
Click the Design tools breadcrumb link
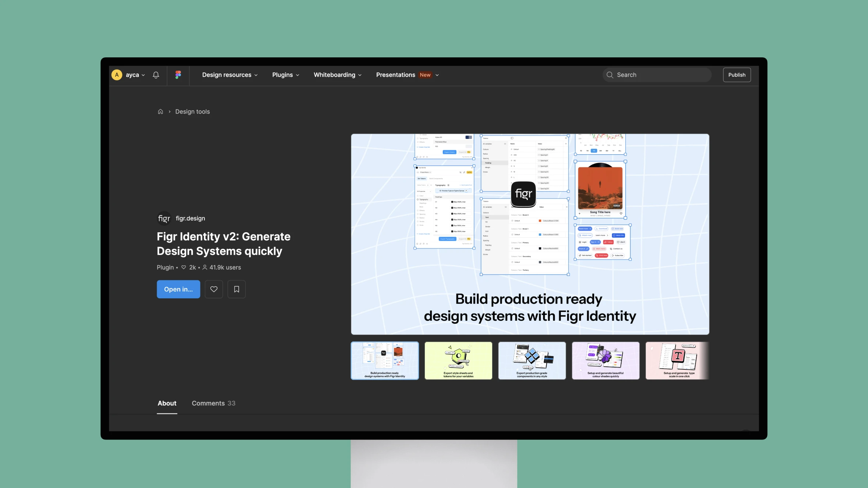[x=193, y=112]
